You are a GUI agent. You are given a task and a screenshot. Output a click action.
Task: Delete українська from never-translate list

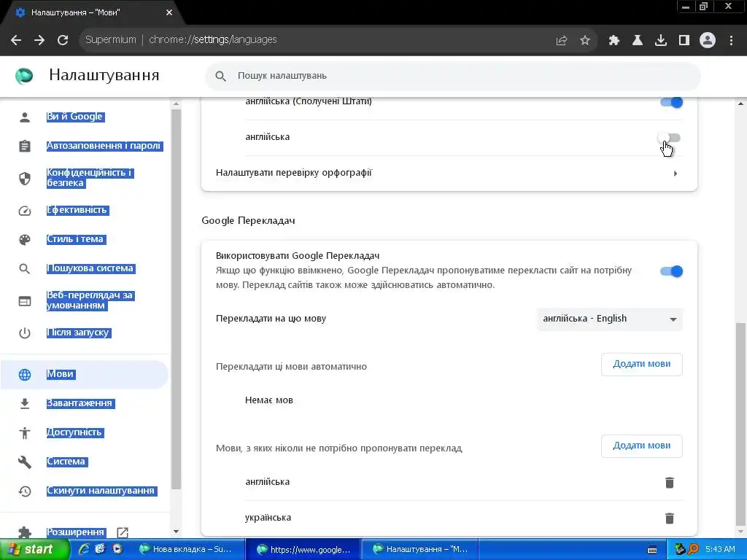coord(670,518)
